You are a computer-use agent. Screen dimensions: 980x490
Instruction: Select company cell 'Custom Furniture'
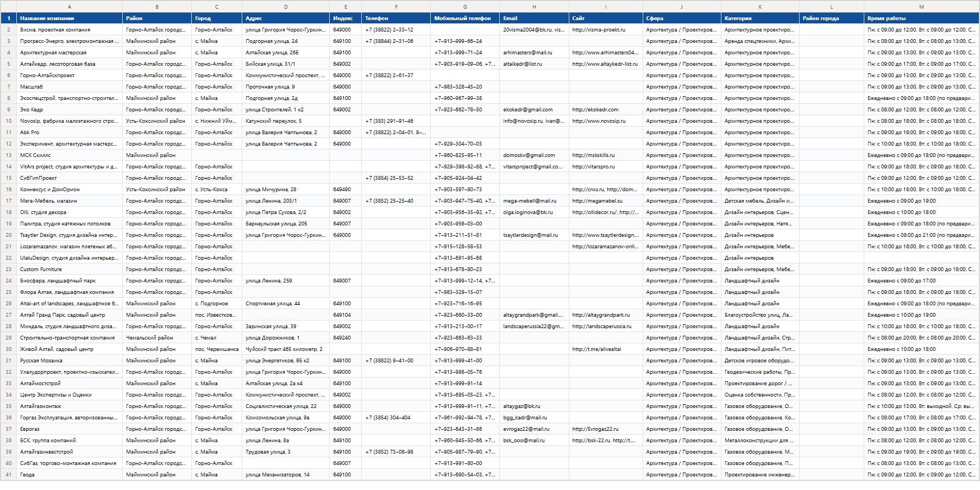70,269
